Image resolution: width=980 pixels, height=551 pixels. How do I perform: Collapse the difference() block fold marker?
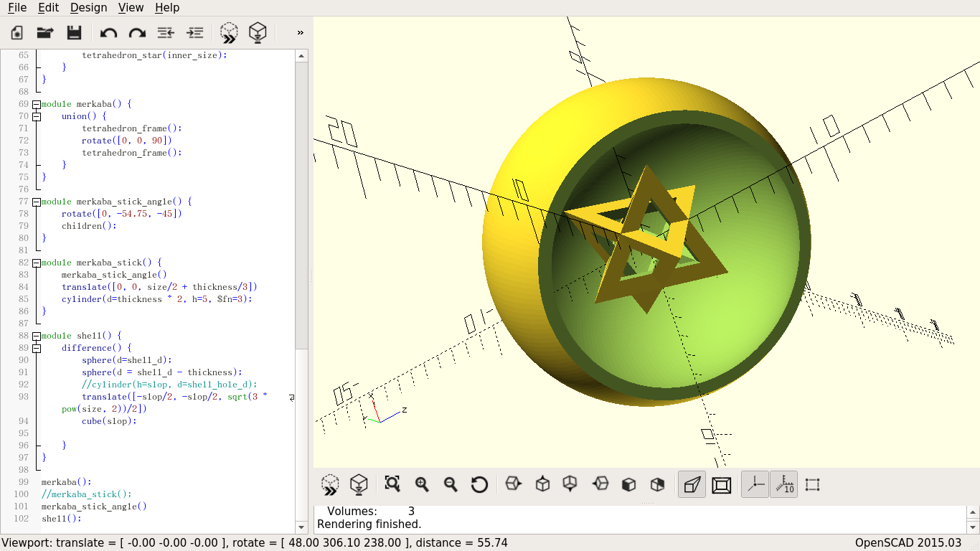[x=36, y=348]
